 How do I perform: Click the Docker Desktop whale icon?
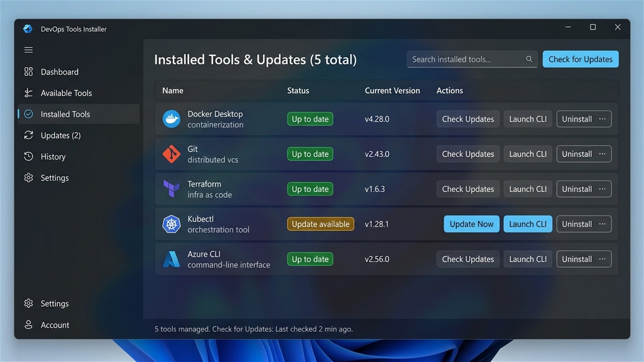click(171, 119)
